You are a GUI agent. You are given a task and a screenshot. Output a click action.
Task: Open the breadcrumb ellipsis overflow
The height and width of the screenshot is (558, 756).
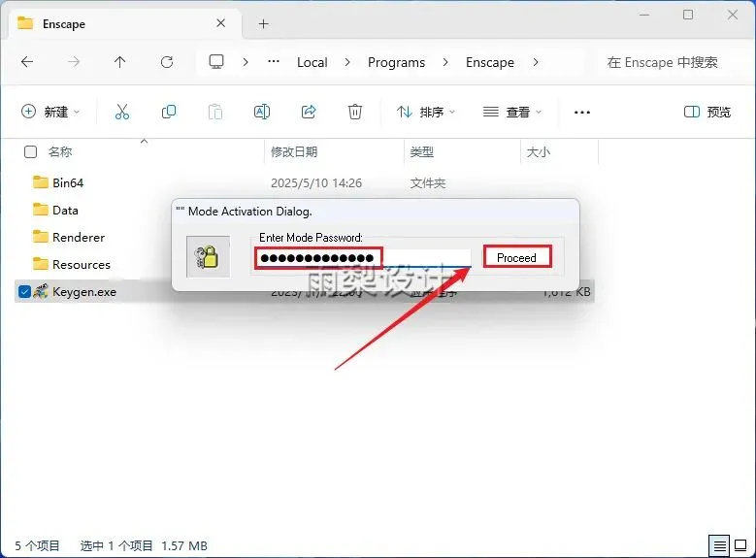[x=274, y=62]
